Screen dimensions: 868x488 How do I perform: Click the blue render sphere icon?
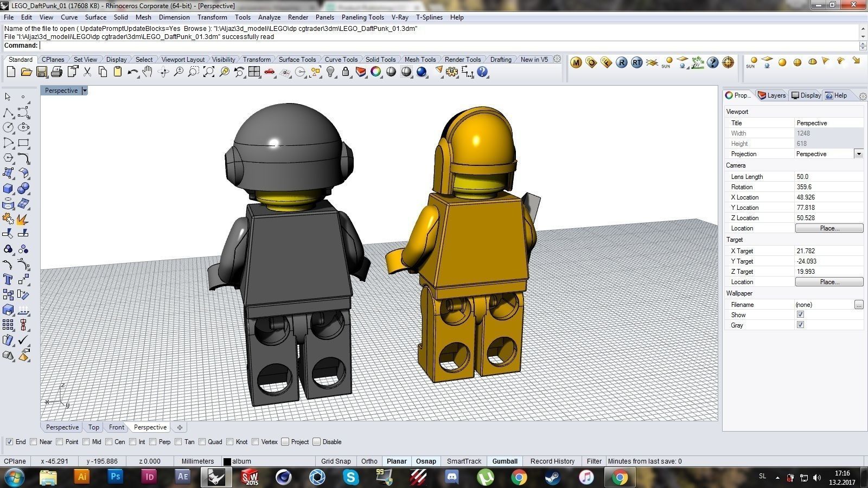pyautogui.click(x=422, y=72)
